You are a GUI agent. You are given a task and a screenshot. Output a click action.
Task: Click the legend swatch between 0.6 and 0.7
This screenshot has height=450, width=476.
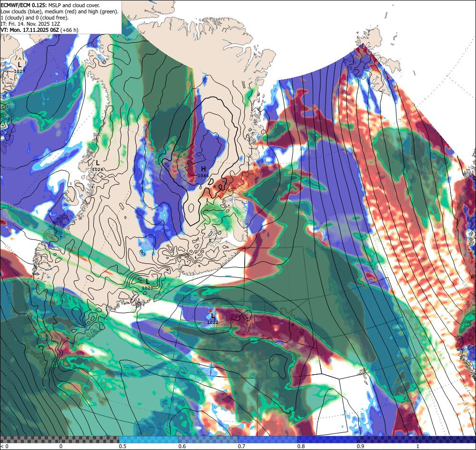tap(208, 440)
